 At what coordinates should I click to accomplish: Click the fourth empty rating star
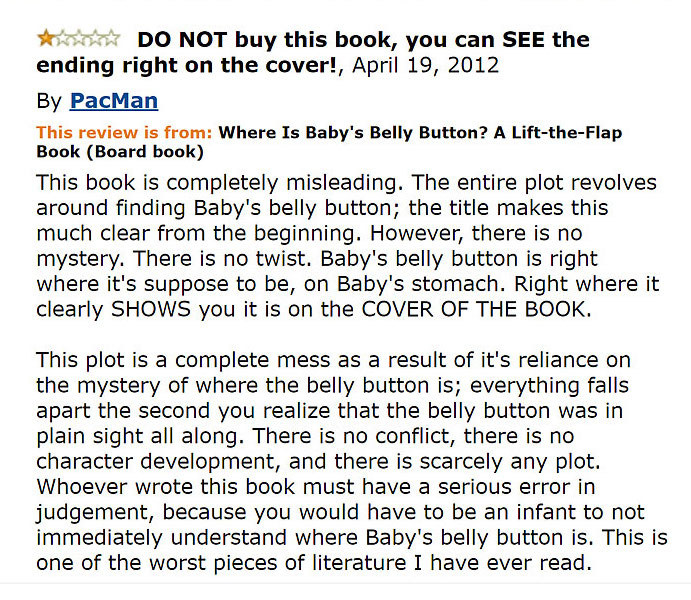95,38
